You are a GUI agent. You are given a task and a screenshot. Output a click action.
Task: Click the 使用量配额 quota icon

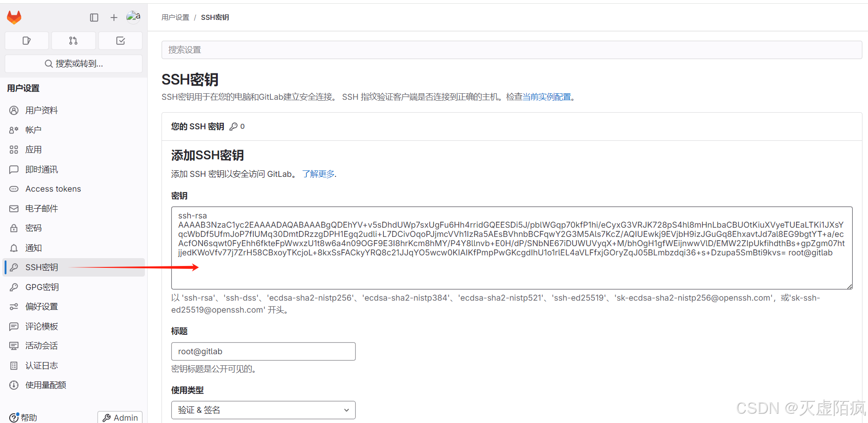pyautogui.click(x=14, y=385)
